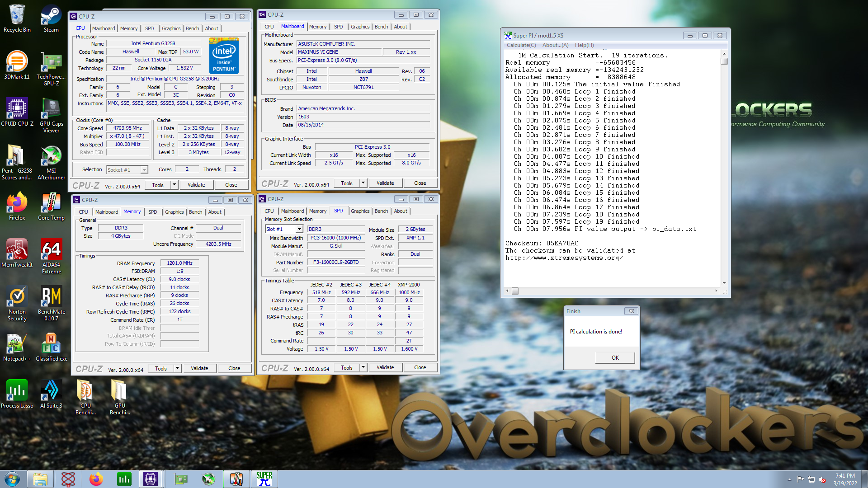Open About tab in SPD CPU-Z window
The image size is (868, 488).
point(400,211)
